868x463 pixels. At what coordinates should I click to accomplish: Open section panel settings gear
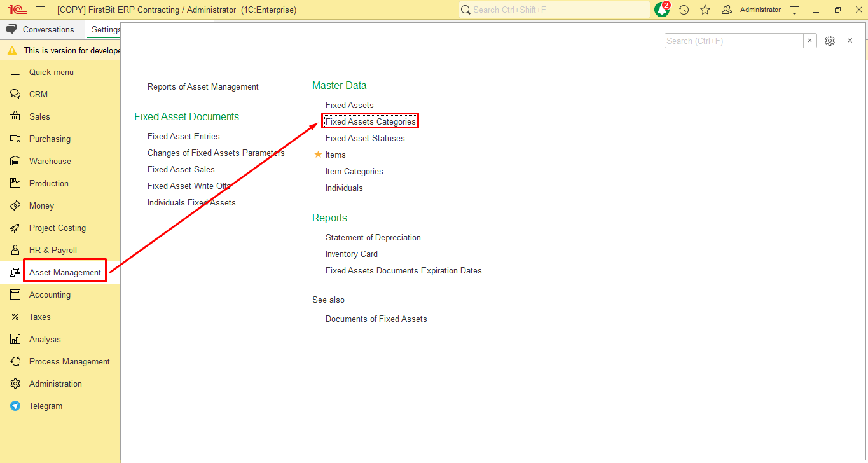click(830, 41)
